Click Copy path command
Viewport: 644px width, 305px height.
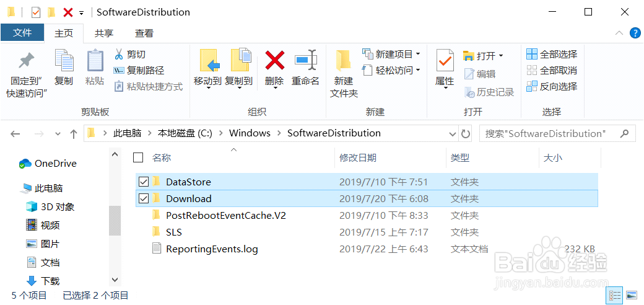pyautogui.click(x=139, y=70)
